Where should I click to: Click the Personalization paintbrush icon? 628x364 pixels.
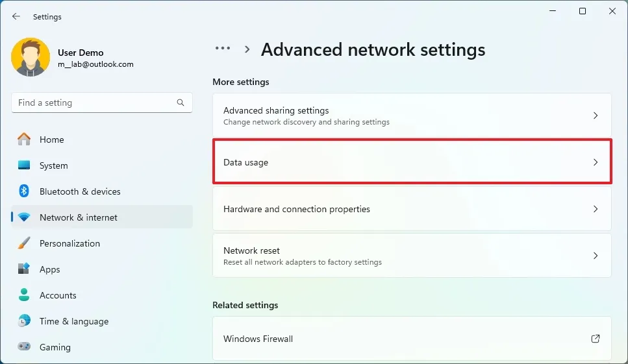24,243
